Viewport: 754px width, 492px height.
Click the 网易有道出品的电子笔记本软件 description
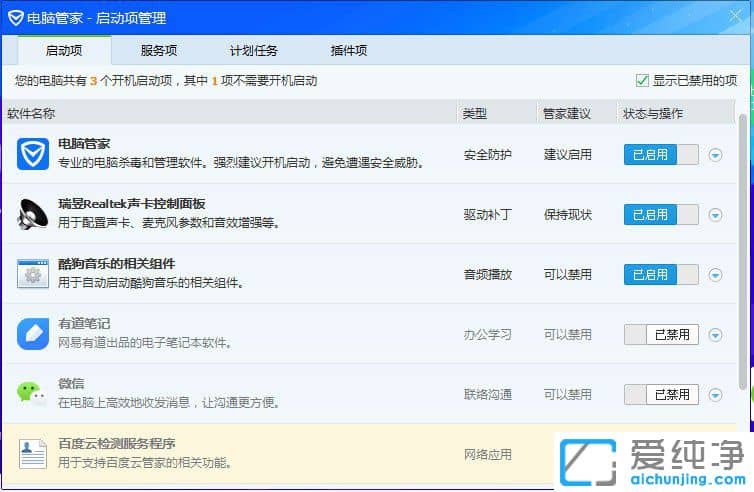coord(145,342)
